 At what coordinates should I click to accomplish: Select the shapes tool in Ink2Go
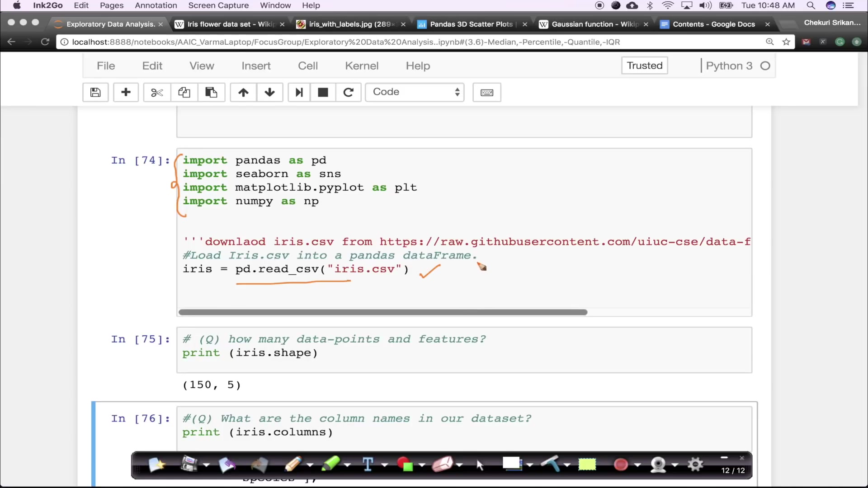pos(405,464)
